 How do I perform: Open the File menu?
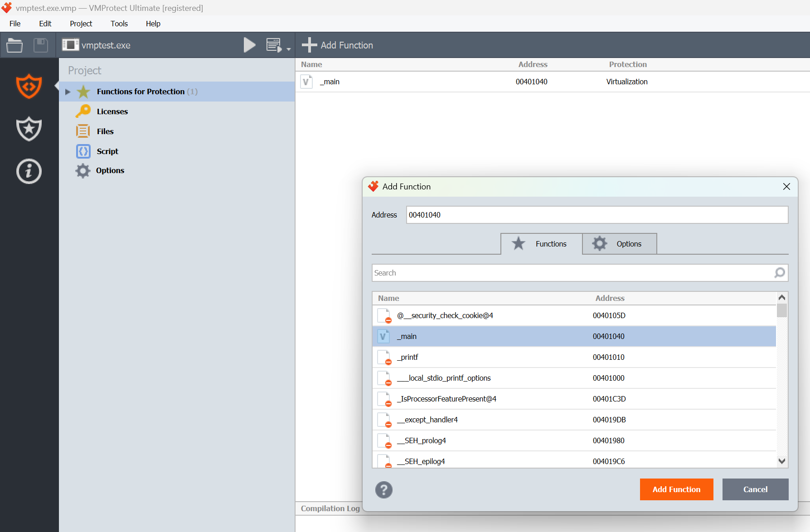pyautogui.click(x=15, y=24)
